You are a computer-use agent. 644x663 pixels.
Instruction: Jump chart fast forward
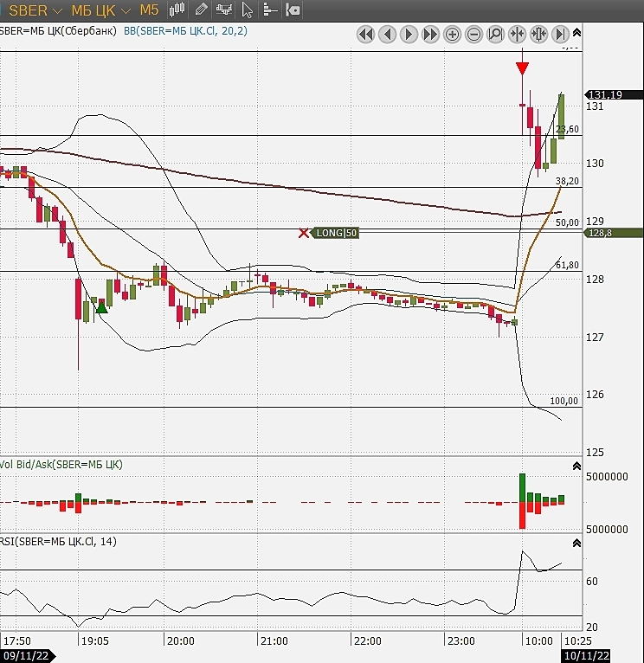point(430,35)
